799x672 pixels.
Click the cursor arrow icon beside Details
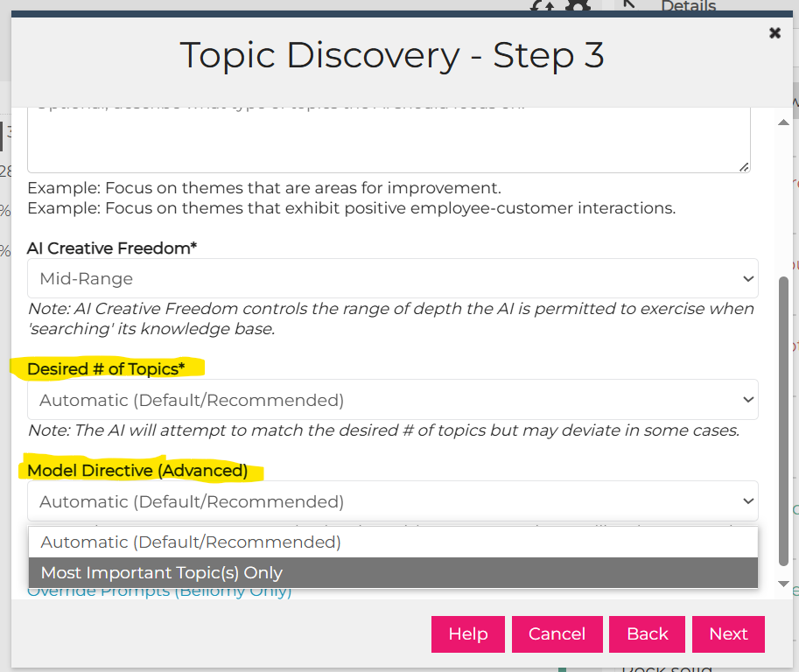[630, 5]
